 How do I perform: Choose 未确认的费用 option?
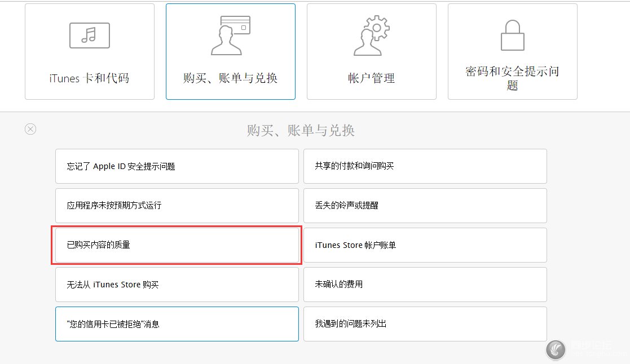(x=425, y=285)
